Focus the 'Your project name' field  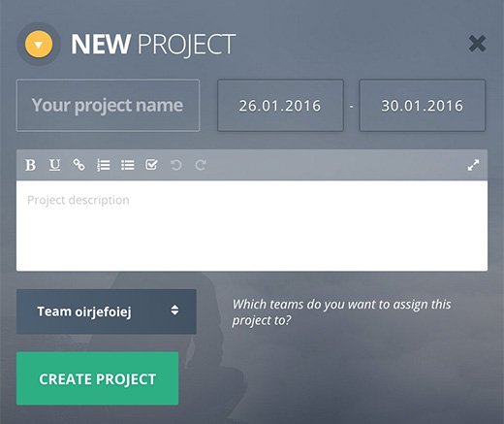point(108,106)
